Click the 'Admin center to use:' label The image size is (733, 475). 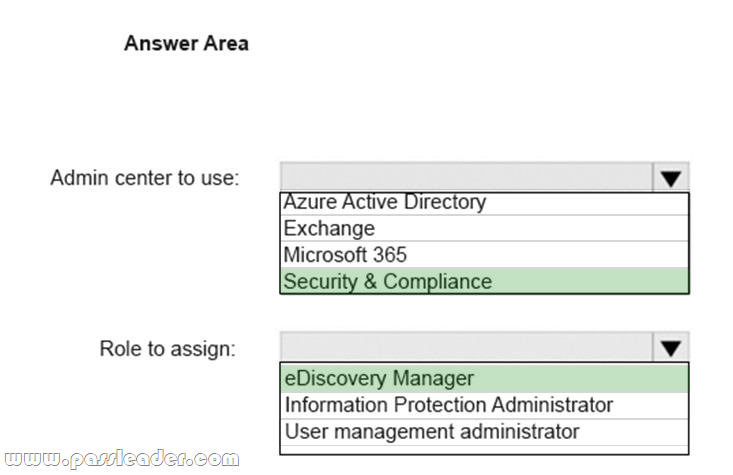(x=145, y=178)
